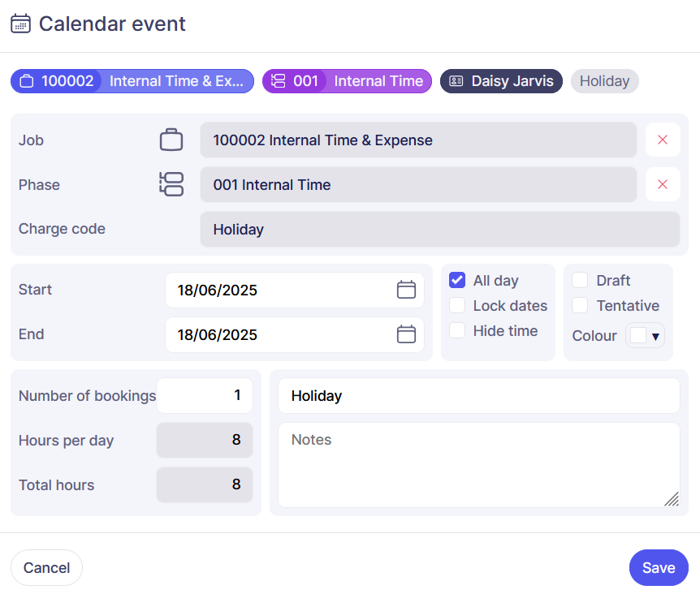Click the person card icon on Daisy Jarvis tag
This screenshot has height=594, width=700.
pos(456,81)
